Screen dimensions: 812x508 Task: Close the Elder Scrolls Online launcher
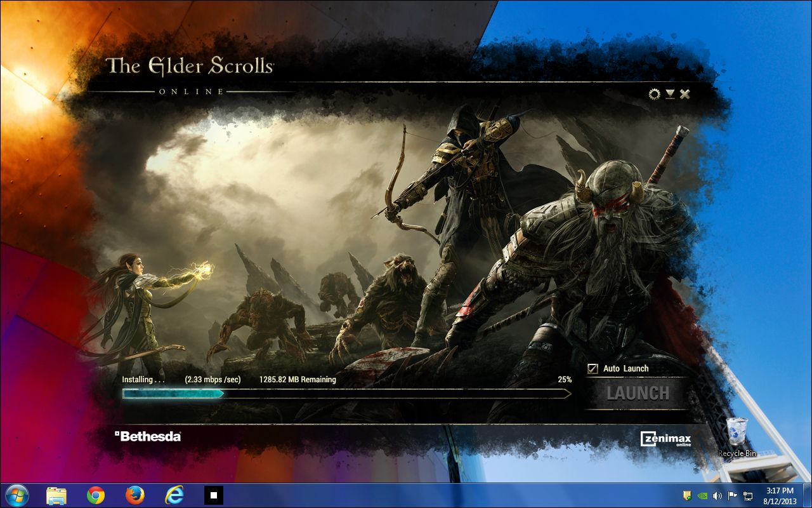685,94
